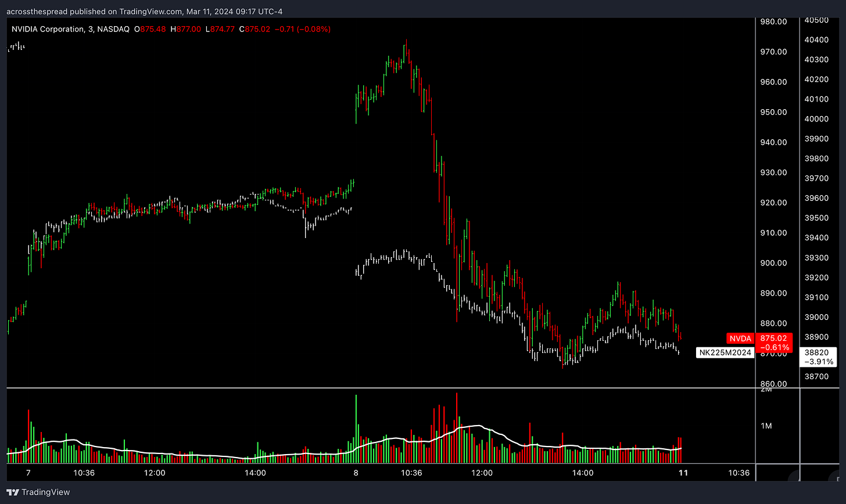Click the 38700 Nikkei axis label
The height and width of the screenshot is (504, 846).
tap(816, 376)
